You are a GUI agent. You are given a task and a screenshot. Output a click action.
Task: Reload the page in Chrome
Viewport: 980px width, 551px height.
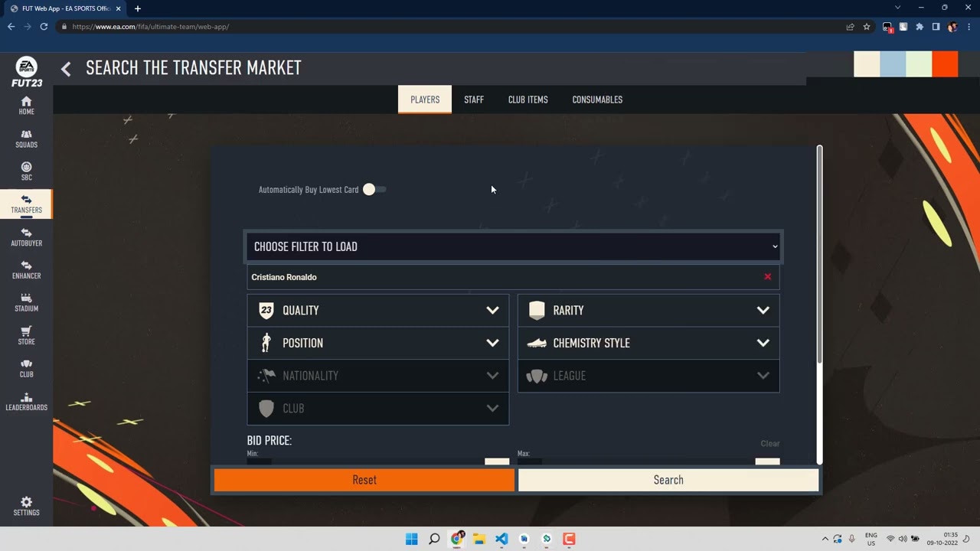[x=44, y=27]
